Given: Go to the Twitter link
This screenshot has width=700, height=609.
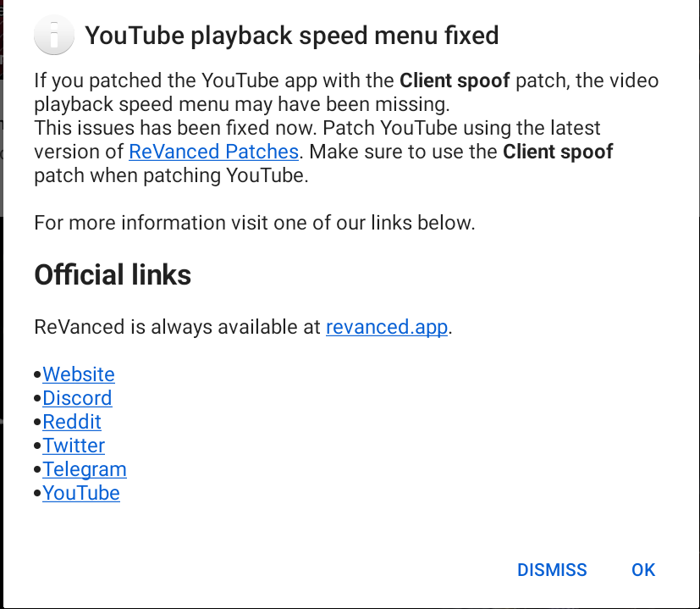Looking at the screenshot, I should (74, 446).
